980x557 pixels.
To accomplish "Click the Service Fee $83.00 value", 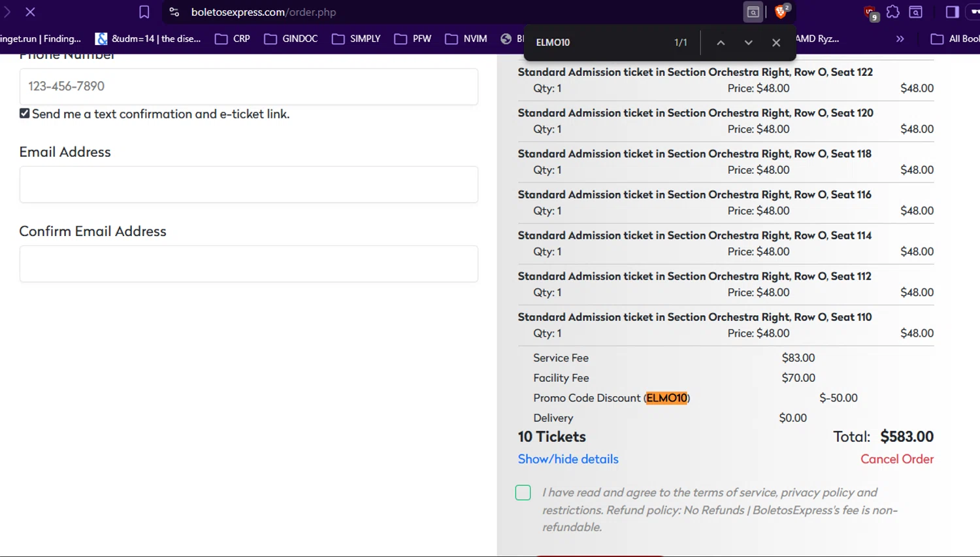I will click(x=798, y=358).
